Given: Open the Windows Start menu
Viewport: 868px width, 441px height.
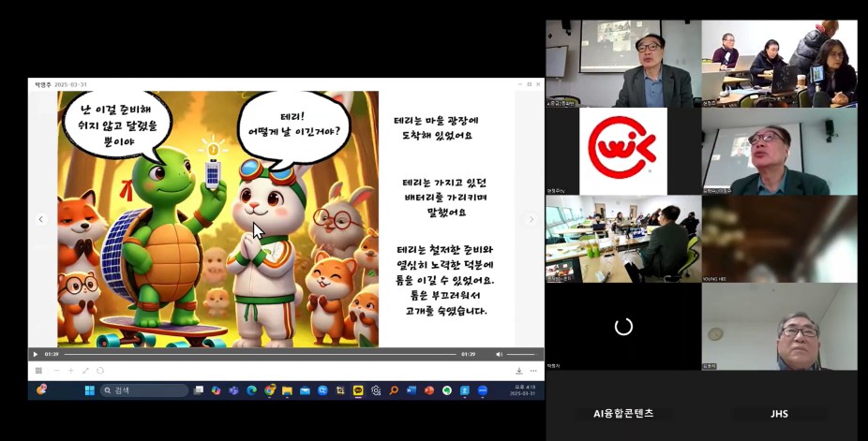Looking at the screenshot, I should click(90, 390).
